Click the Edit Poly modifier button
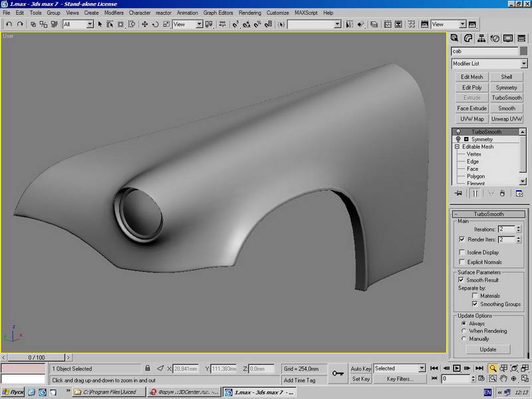Image resolution: width=532 pixels, height=399 pixels. coord(471,87)
